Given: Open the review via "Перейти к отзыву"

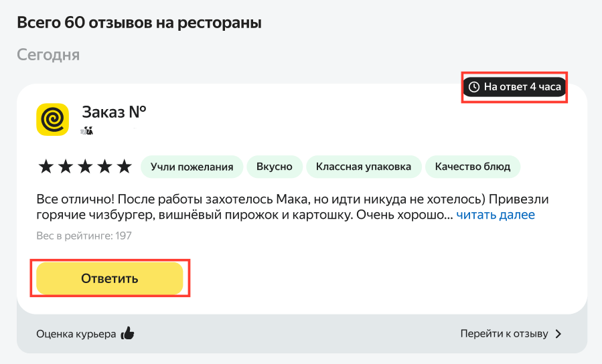Looking at the screenshot, I should 504,334.
